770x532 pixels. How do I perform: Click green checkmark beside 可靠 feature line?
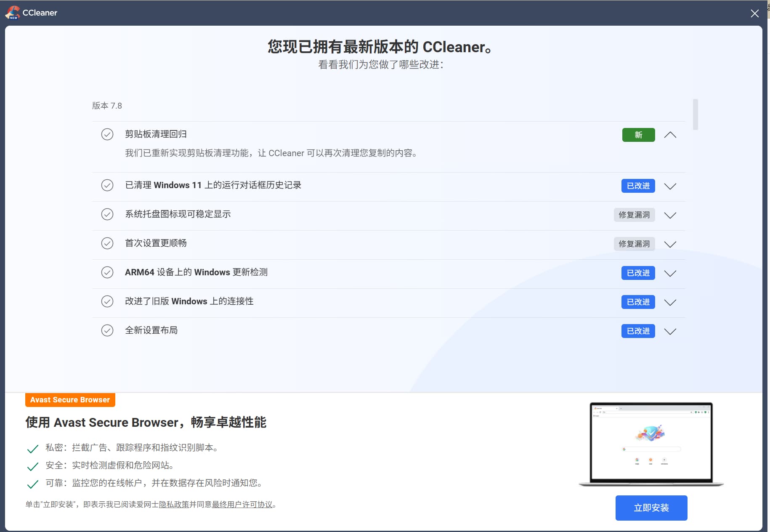[x=33, y=484]
